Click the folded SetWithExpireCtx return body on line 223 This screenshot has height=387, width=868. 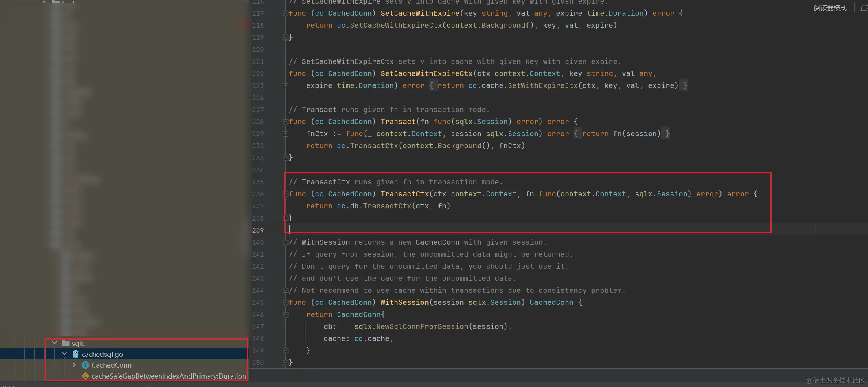click(558, 85)
